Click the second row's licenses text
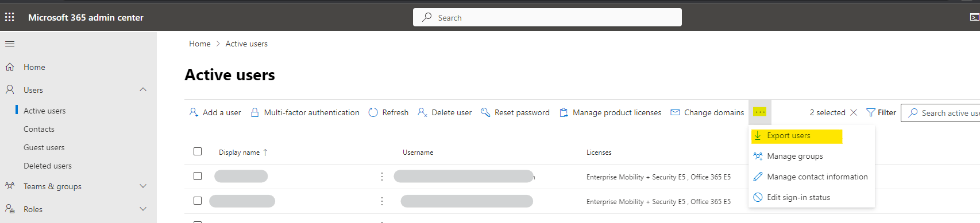 [658, 202]
